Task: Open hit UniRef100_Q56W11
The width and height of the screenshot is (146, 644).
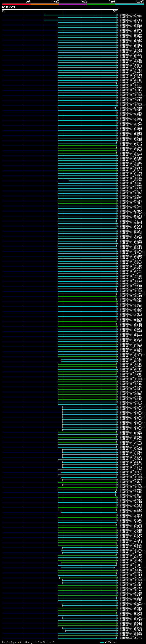Action: (131, 25)
